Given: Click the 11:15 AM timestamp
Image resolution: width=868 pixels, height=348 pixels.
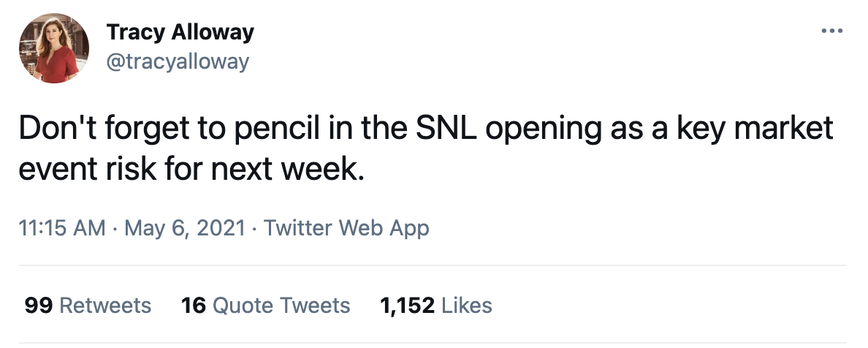Looking at the screenshot, I should pos(61,229).
